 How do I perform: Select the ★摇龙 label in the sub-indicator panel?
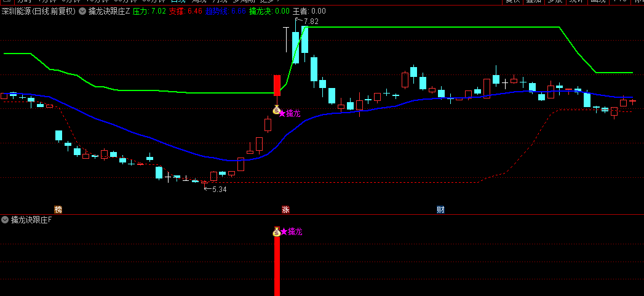[291, 232]
